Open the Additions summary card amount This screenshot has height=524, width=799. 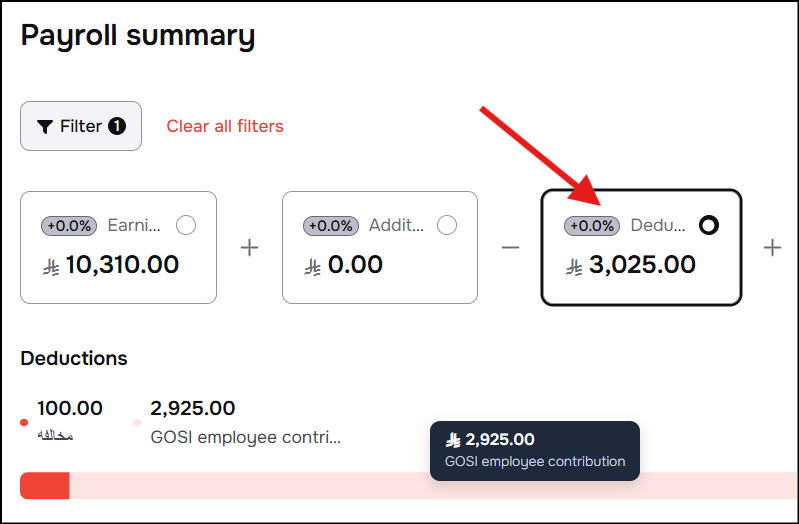[355, 265]
